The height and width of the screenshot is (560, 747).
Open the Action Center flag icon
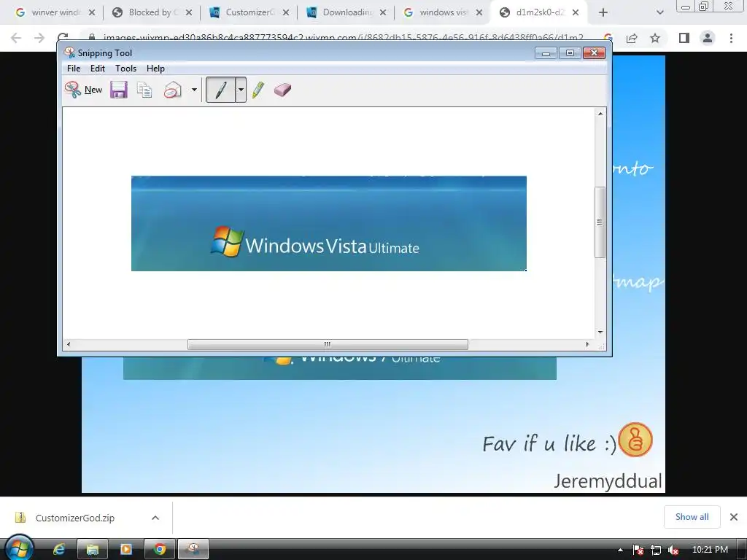638,550
